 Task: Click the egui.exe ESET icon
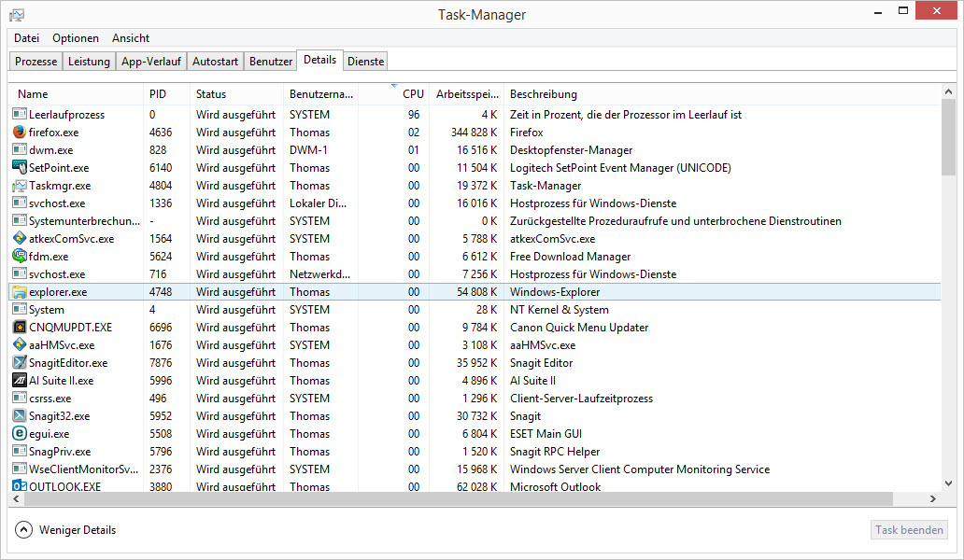point(19,433)
